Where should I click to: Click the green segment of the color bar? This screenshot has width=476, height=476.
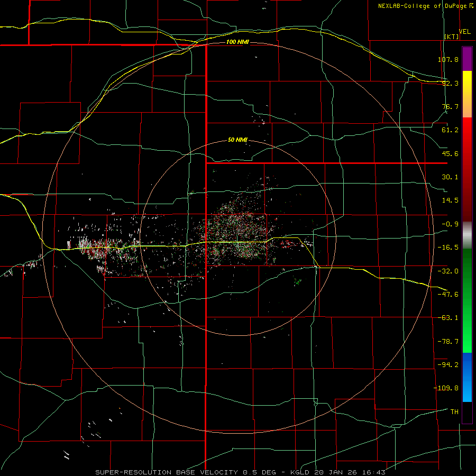(x=467, y=300)
